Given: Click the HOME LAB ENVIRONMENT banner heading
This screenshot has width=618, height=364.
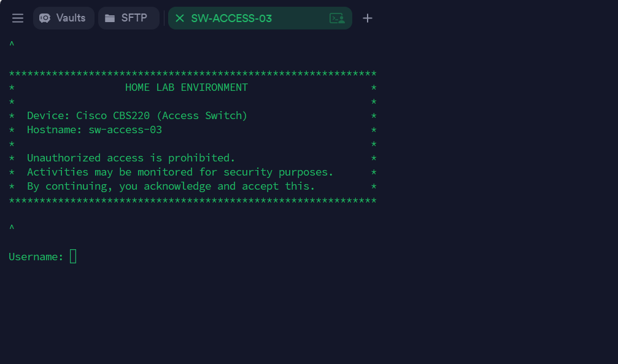Looking at the screenshot, I should [x=187, y=87].
